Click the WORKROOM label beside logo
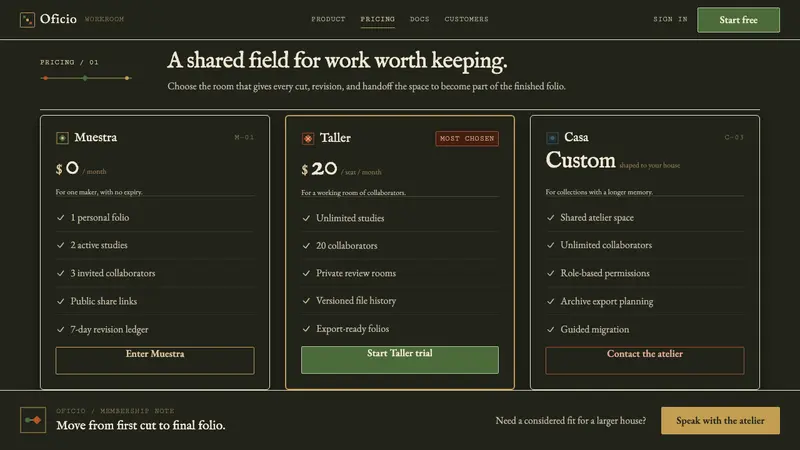This screenshot has height=450, width=800. coord(105,19)
